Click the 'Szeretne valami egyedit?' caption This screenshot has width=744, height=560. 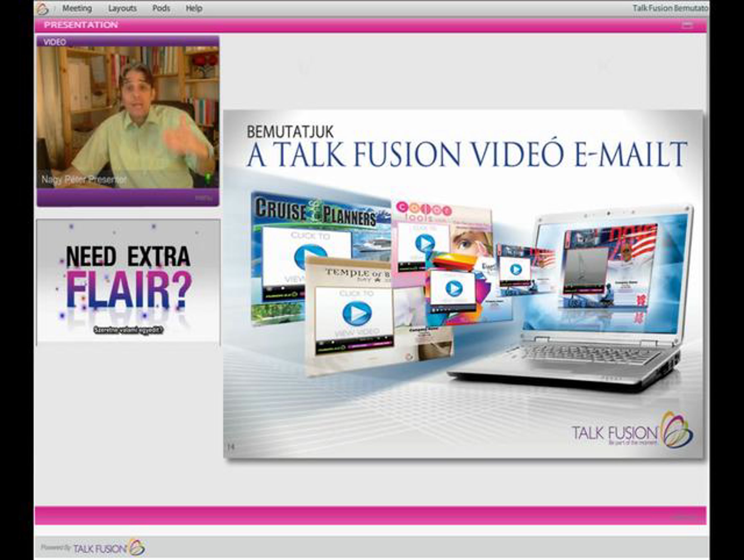[128, 330]
